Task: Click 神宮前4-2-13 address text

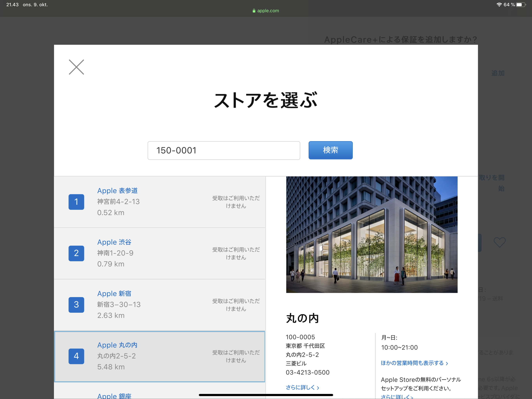Action: [118, 202]
